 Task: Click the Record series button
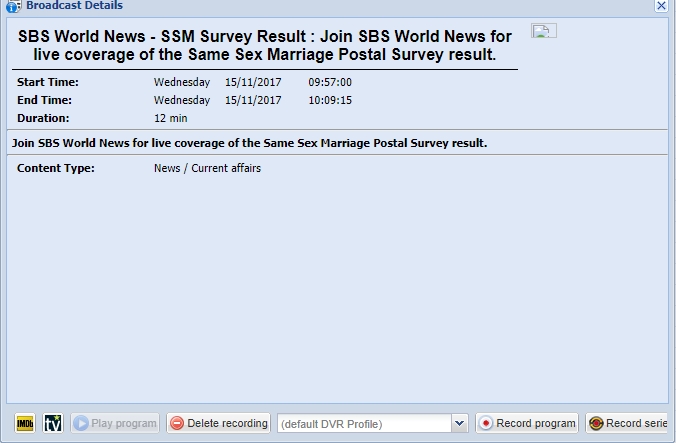(x=627, y=423)
